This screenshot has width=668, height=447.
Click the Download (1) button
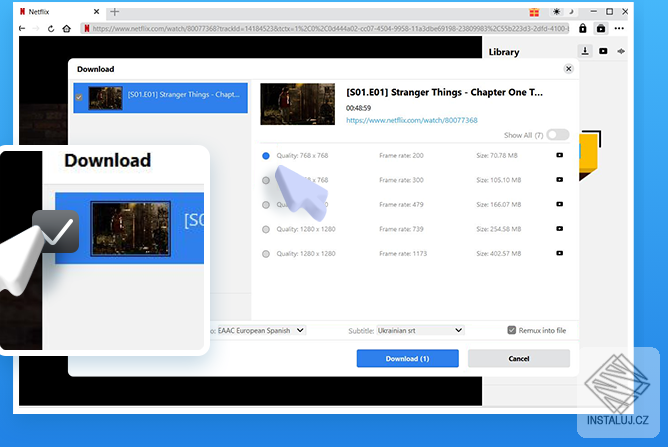pyautogui.click(x=408, y=358)
